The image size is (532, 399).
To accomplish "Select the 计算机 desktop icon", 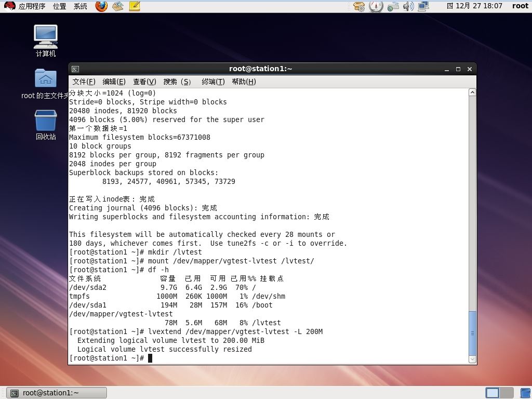I will pyautogui.click(x=46, y=41).
